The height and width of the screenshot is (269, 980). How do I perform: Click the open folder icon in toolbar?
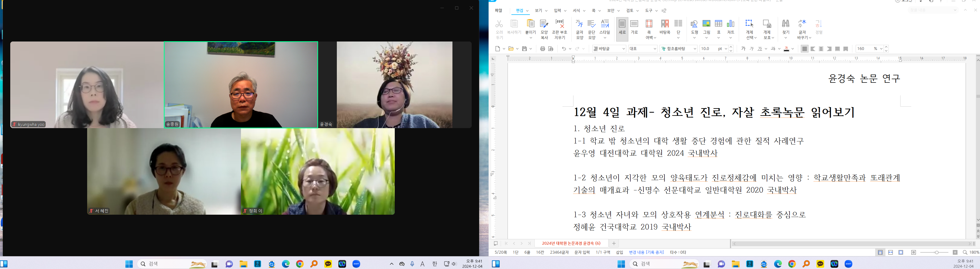pyautogui.click(x=511, y=49)
